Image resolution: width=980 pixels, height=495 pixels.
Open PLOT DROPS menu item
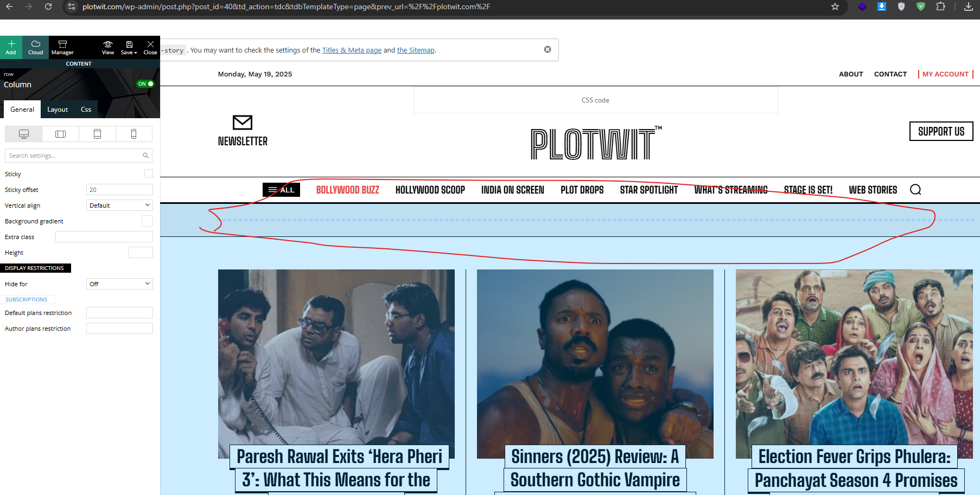[582, 190]
